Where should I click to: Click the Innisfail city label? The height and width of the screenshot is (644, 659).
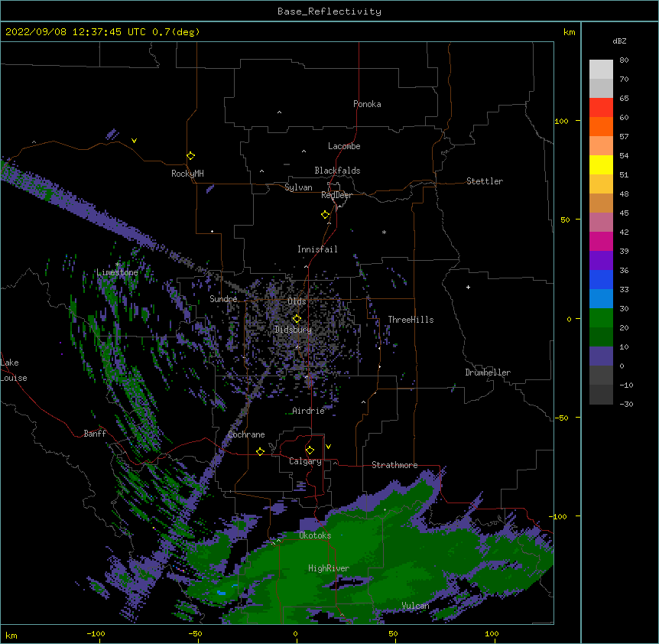317,249
